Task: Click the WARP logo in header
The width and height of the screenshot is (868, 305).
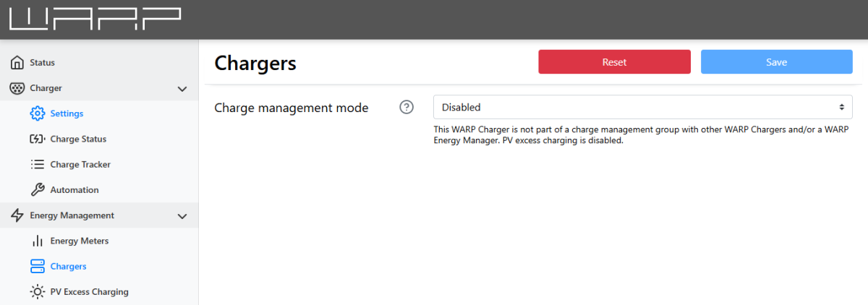Action: click(95, 20)
